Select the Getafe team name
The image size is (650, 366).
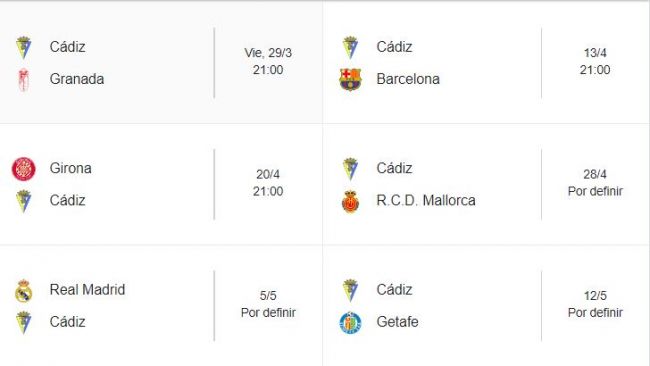point(397,322)
